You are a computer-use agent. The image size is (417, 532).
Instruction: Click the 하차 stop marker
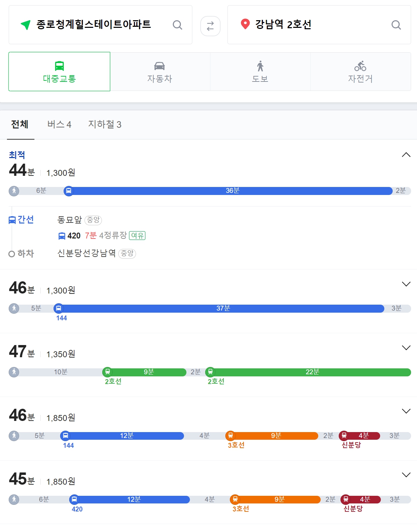tap(11, 254)
